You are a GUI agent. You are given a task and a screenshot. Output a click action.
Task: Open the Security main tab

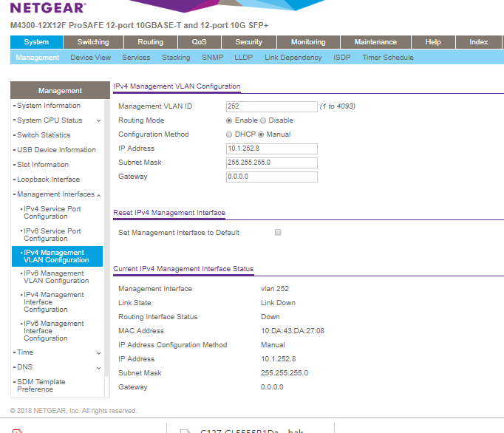point(249,42)
